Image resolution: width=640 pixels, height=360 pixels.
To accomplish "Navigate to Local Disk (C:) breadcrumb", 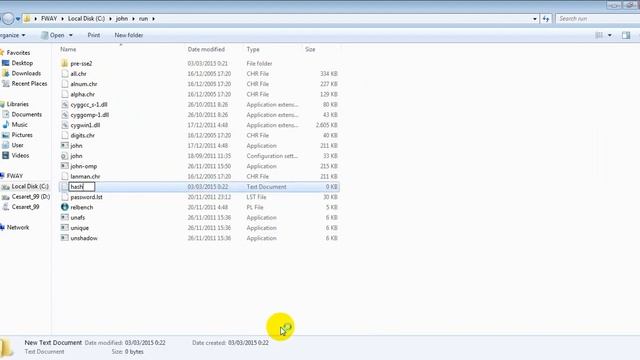I will pyautogui.click(x=86, y=19).
